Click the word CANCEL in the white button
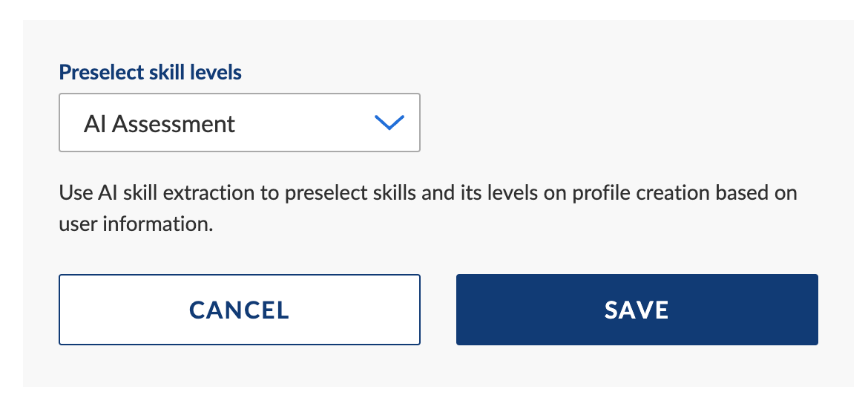Viewport: 868px width, 401px height. (239, 310)
